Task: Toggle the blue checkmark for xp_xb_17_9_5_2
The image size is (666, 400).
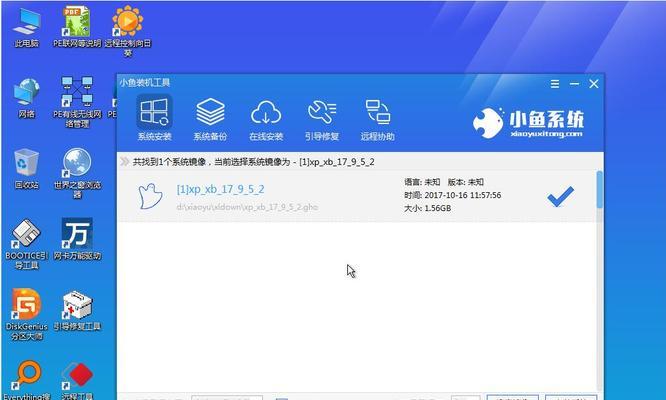Action: pos(561,196)
